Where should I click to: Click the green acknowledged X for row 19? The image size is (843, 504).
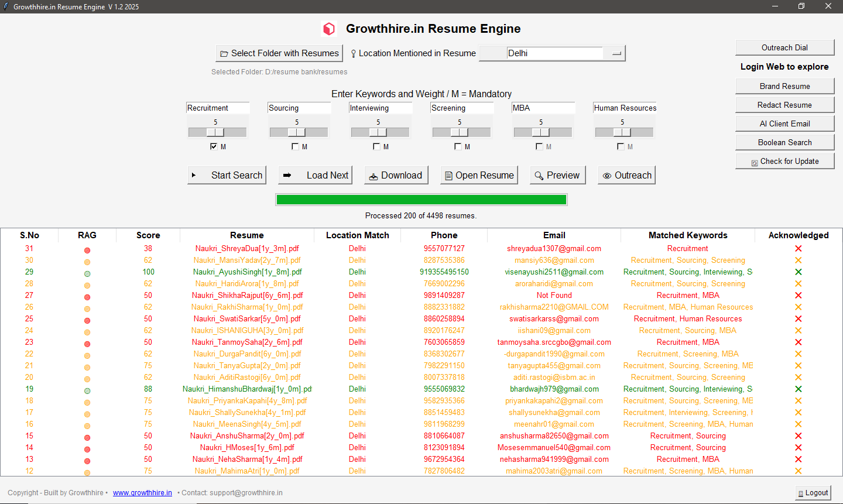click(799, 389)
